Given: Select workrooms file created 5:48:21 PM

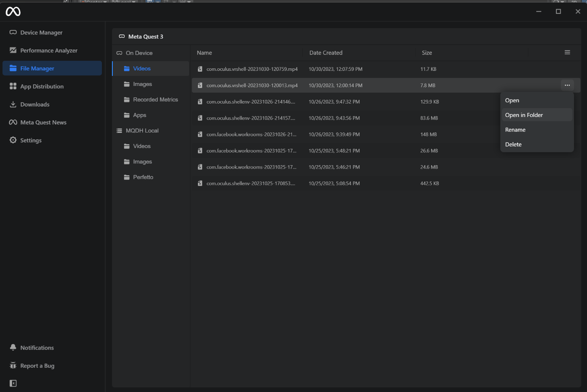Looking at the screenshot, I should point(386,151).
